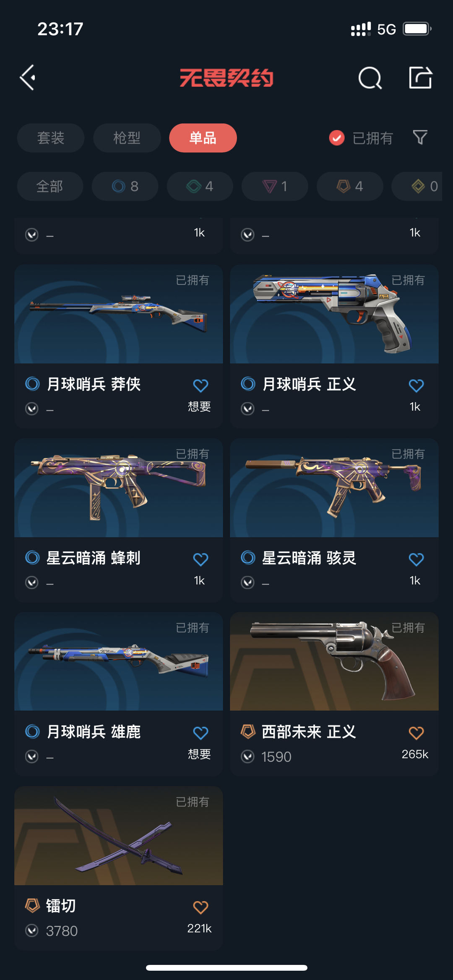Tap the back arrow icon
The height and width of the screenshot is (980, 453).
(x=28, y=78)
